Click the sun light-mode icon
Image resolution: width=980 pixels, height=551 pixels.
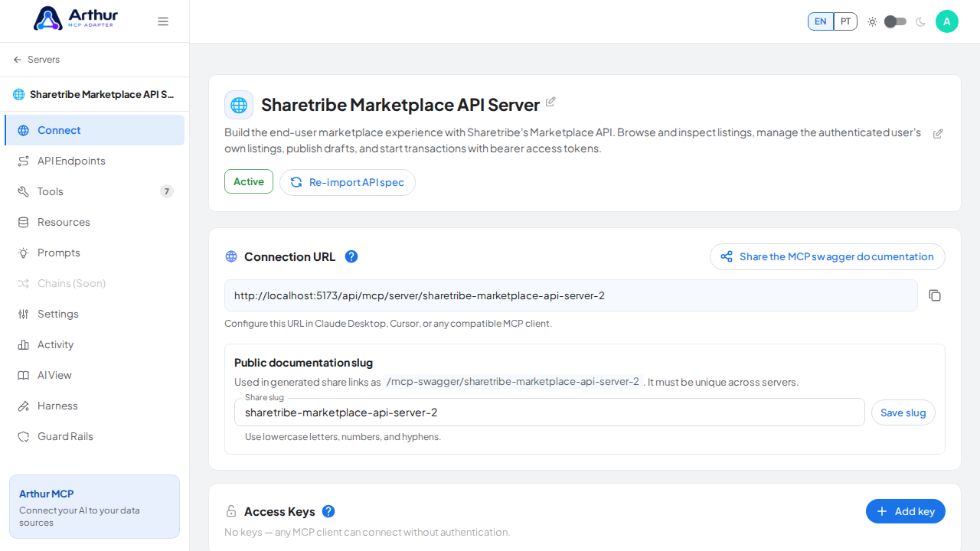(872, 21)
